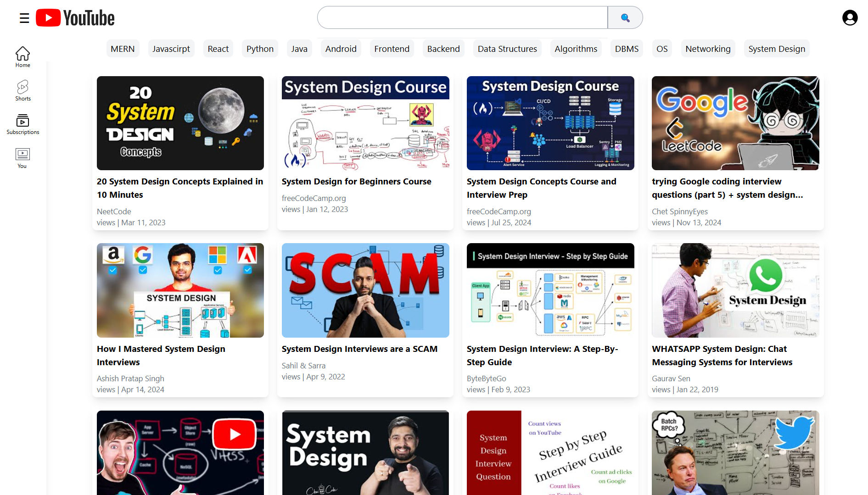This screenshot has width=868, height=495.
Task: Select the System Design filter chip
Action: coord(777,49)
